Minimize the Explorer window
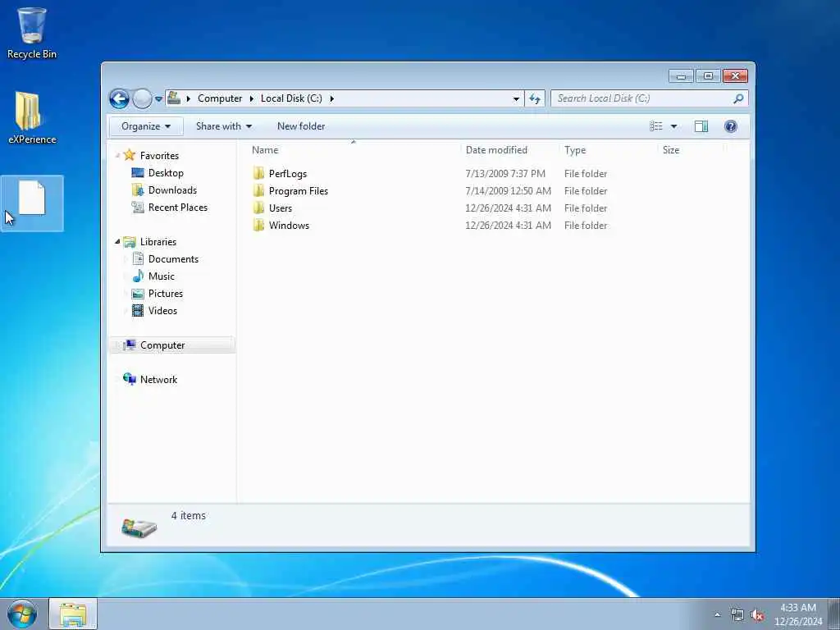 (681, 76)
